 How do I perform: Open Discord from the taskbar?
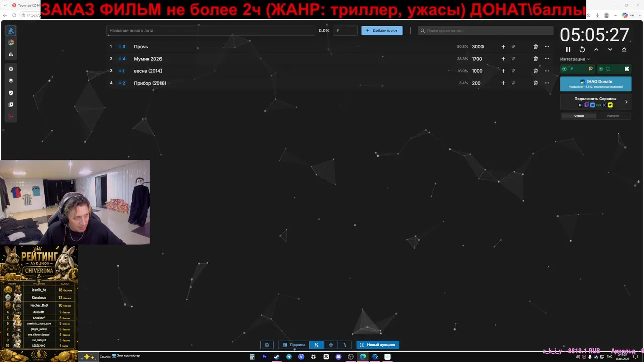point(338,357)
